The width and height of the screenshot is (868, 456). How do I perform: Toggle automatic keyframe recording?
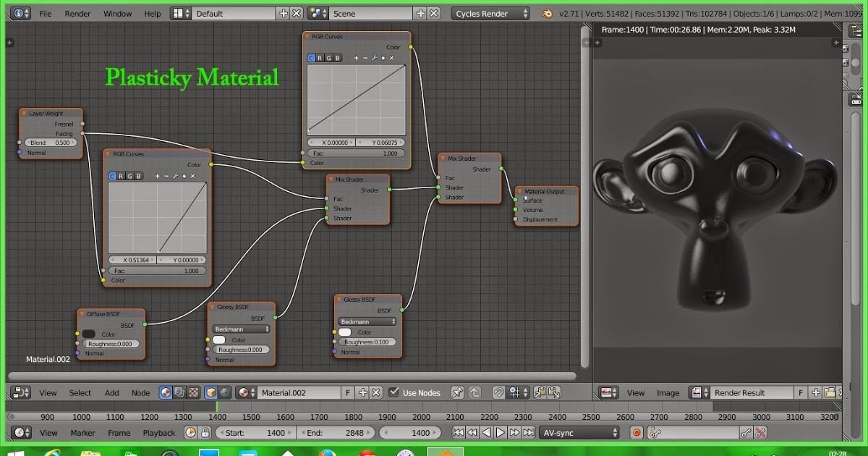pos(637,433)
